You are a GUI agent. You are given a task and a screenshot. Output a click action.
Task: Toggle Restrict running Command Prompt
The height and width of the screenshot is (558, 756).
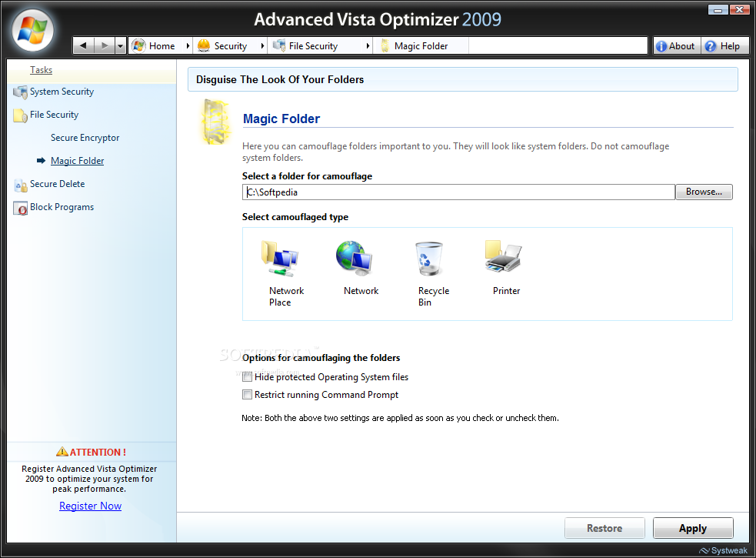tap(247, 395)
